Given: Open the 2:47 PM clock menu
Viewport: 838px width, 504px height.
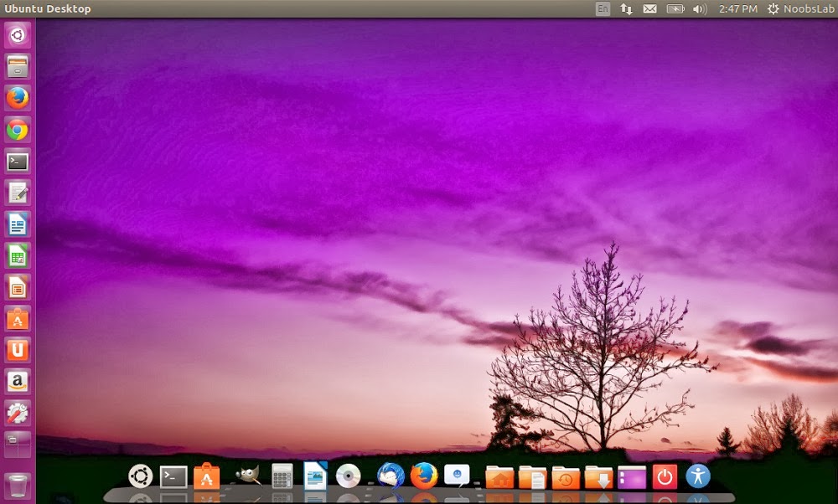Looking at the screenshot, I should pyautogui.click(x=737, y=9).
